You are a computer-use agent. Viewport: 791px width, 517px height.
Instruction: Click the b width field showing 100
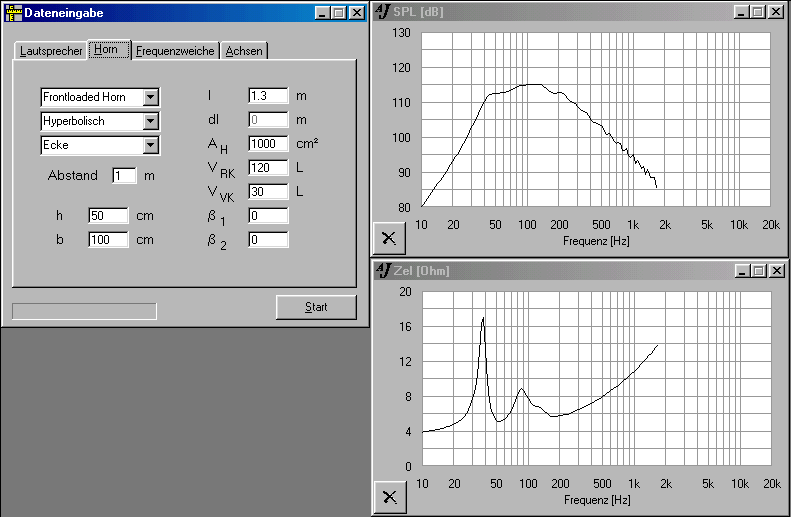(x=108, y=240)
